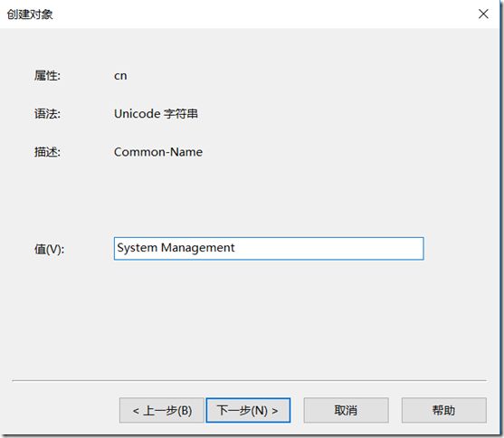Click the word System in value field
Viewport: 504px width, 438px height.
point(137,248)
